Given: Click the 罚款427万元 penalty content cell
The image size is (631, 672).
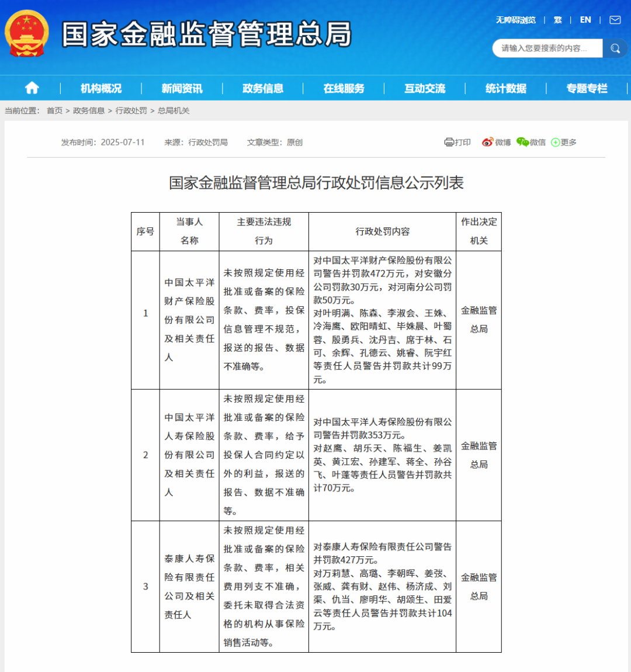Looking at the screenshot, I should click(383, 587).
